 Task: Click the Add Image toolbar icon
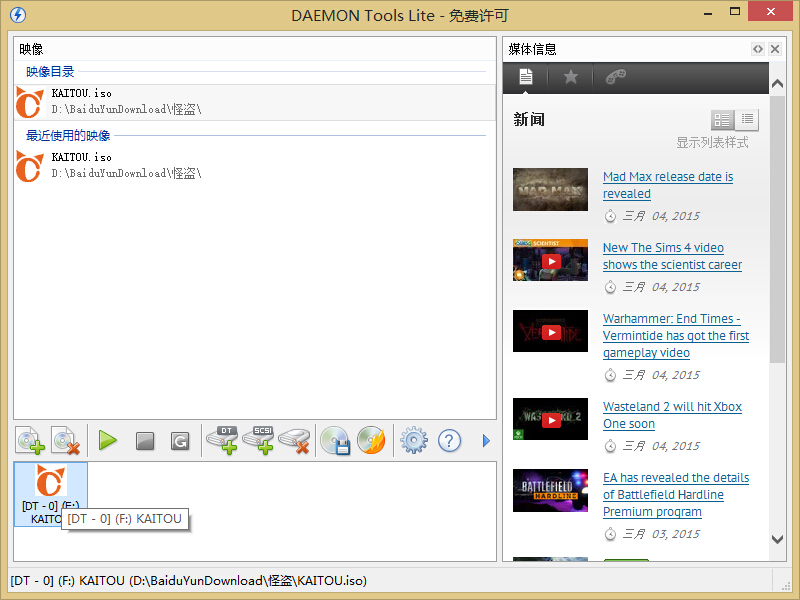pyautogui.click(x=30, y=440)
